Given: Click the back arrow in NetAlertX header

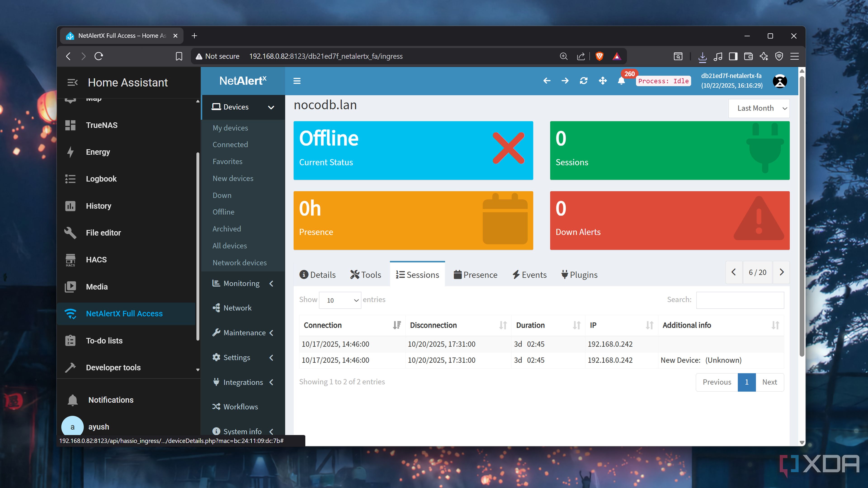Looking at the screenshot, I should (547, 81).
